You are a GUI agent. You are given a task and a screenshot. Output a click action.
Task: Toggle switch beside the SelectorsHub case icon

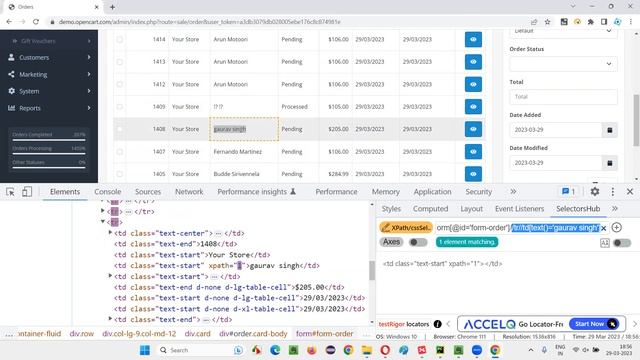(622, 243)
